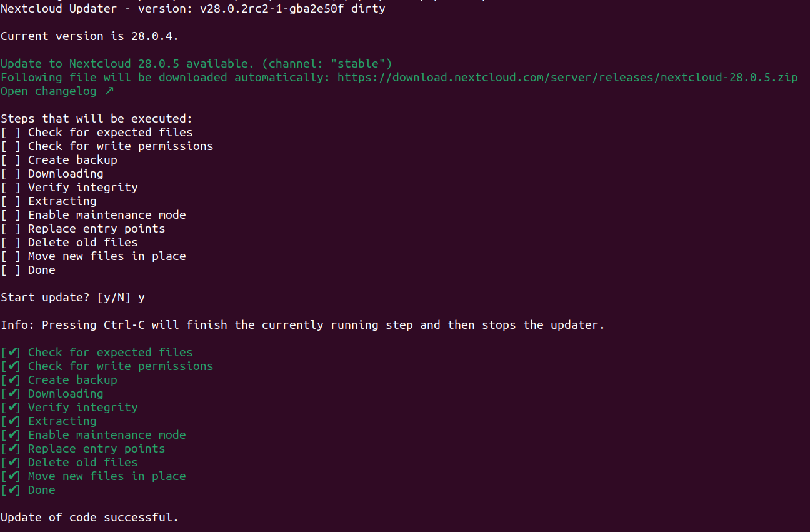810x532 pixels.
Task: Click the green checkmark beside Create backup
Action: click(x=14, y=380)
